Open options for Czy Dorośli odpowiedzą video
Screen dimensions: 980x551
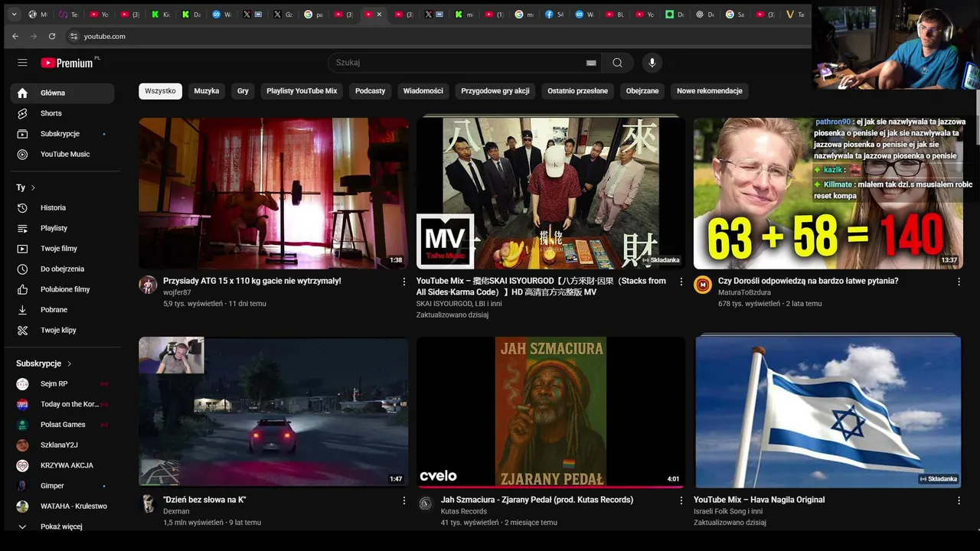click(x=959, y=282)
